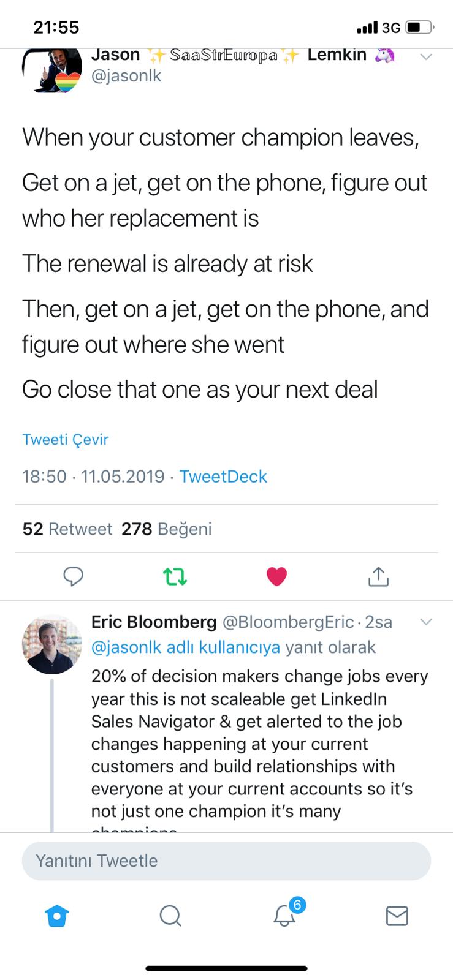This screenshot has width=453, height=980.
Task: Tap the Tweeti Çevir translate link
Action: coord(65,439)
